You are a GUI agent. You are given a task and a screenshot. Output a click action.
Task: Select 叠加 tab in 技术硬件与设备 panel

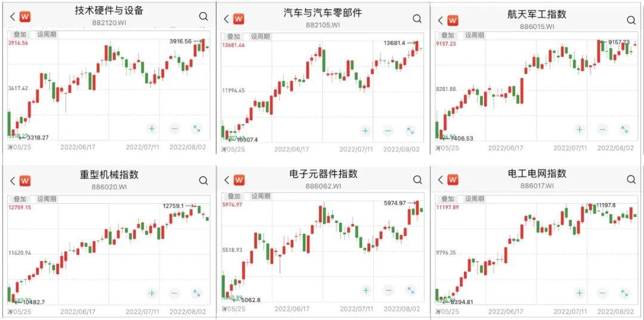pos(20,34)
